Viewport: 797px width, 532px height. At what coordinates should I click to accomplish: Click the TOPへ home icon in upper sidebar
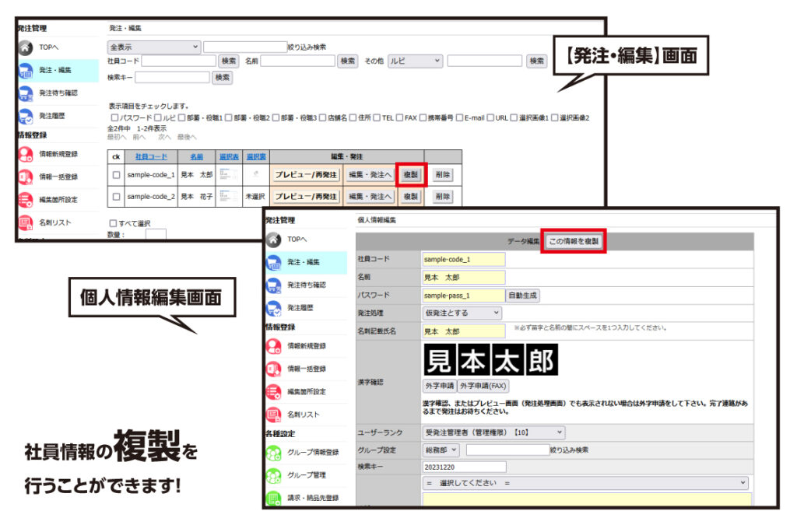[x=27, y=47]
